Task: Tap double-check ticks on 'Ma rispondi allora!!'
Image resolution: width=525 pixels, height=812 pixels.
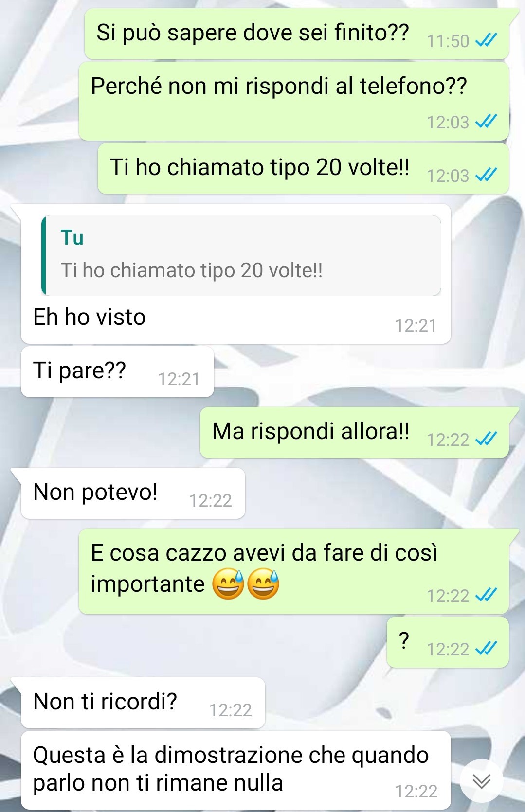Action: 486,439
